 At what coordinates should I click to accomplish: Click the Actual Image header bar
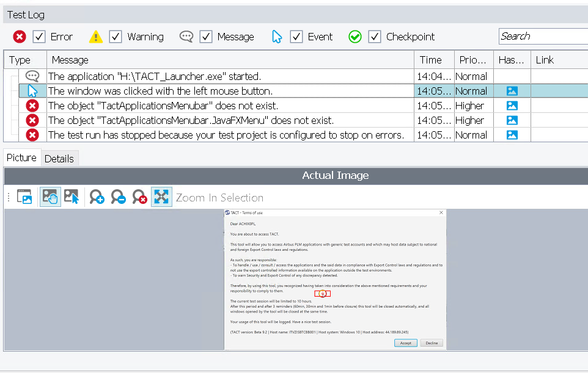(296, 176)
